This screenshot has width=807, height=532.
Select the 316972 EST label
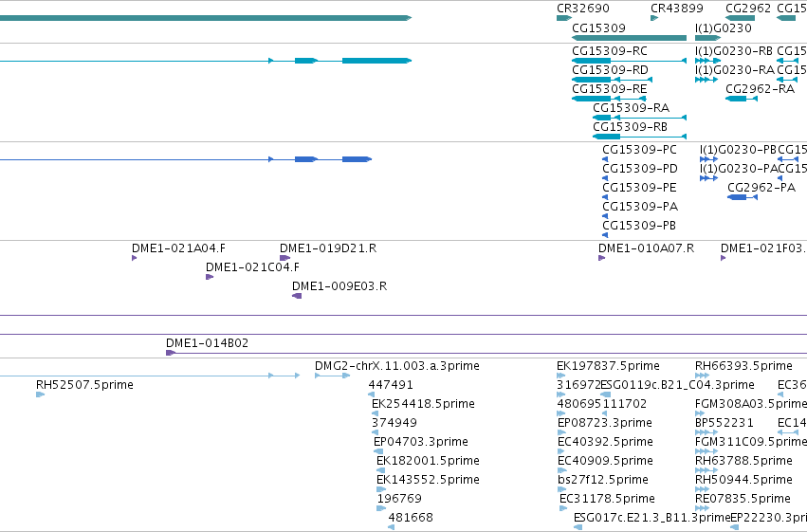click(579, 385)
